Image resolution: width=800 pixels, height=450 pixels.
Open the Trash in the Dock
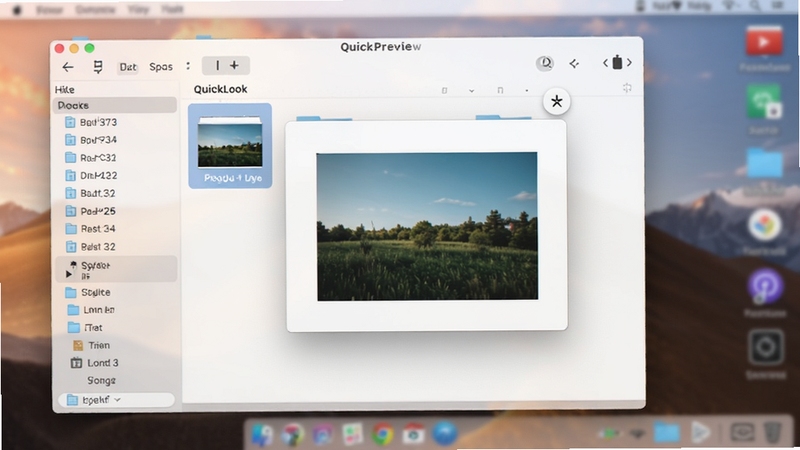tap(773, 433)
